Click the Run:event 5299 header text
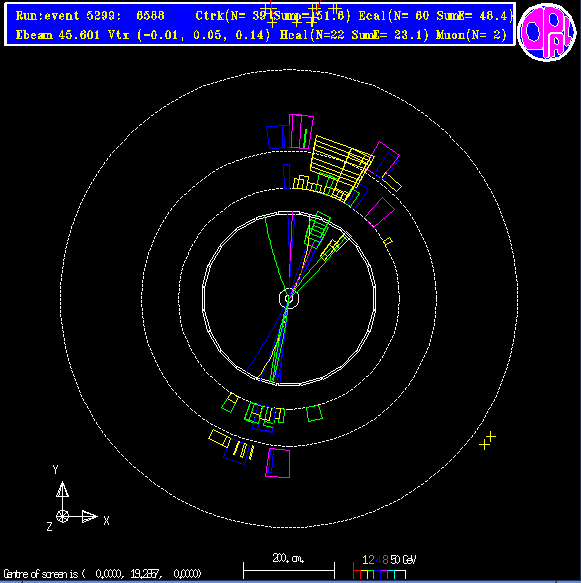 pyautogui.click(x=90, y=16)
